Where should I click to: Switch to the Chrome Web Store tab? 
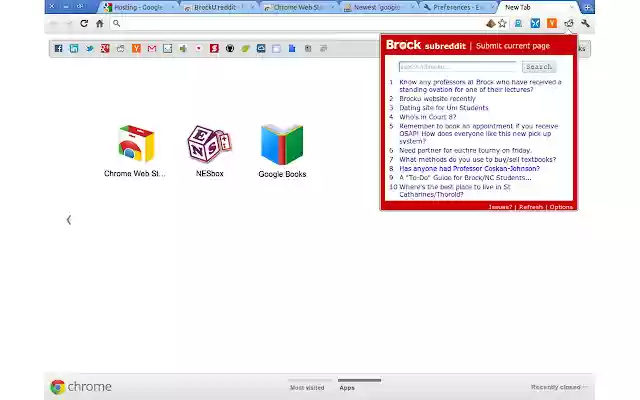click(299, 7)
